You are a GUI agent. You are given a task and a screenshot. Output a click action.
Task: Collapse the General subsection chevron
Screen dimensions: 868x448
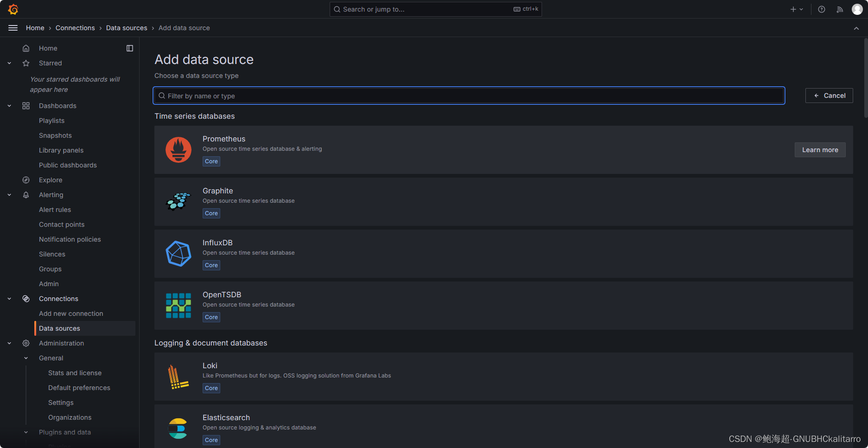(x=26, y=358)
